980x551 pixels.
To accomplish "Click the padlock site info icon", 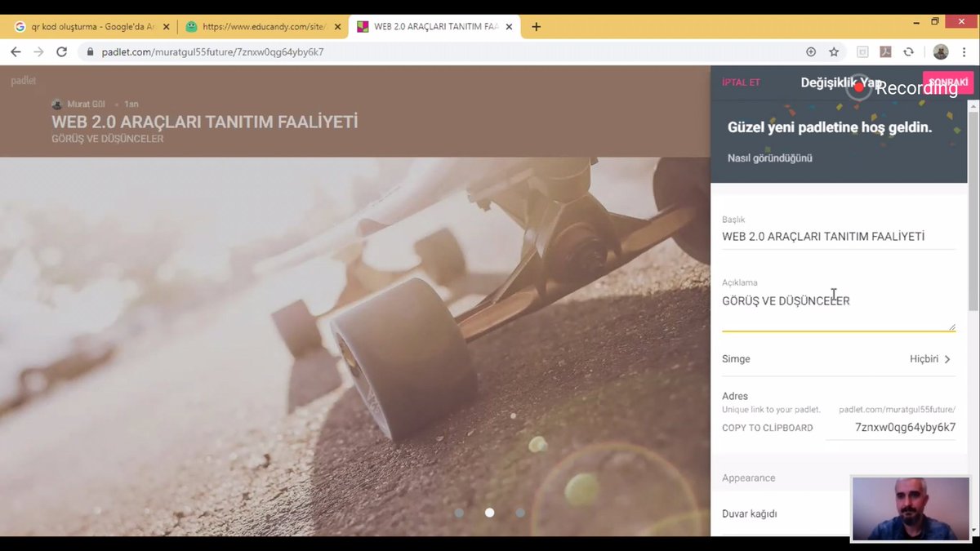I will (91, 51).
